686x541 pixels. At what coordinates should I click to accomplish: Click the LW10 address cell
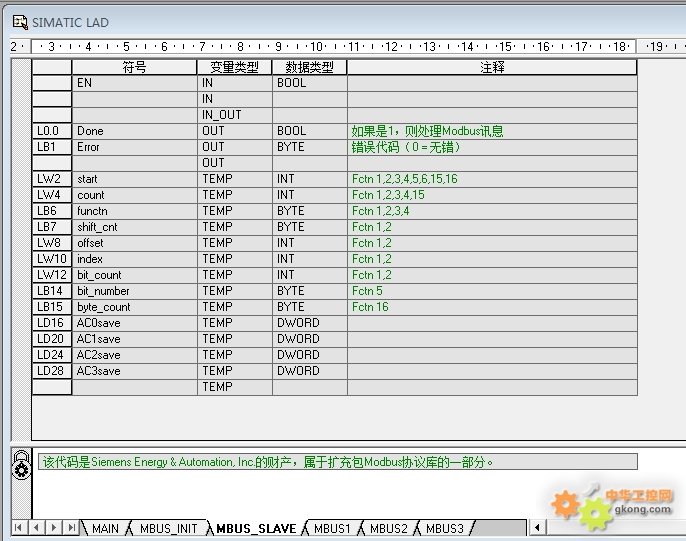pyautogui.click(x=52, y=259)
